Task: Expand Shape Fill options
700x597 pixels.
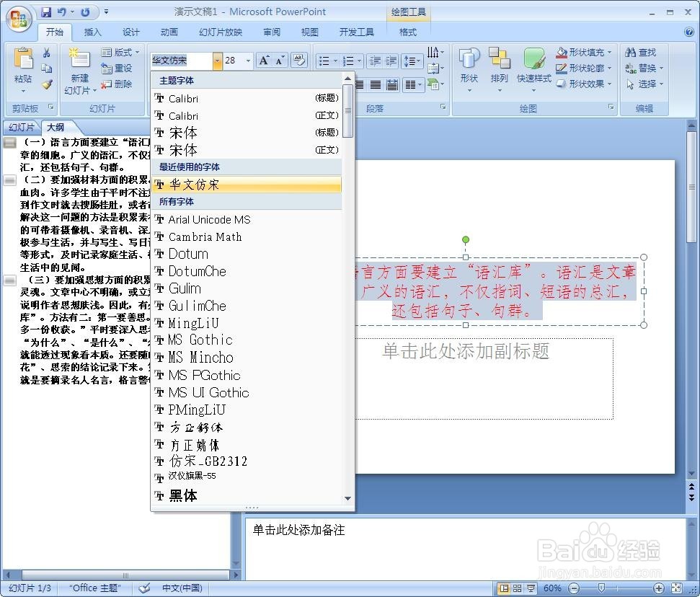Action: click(x=609, y=52)
